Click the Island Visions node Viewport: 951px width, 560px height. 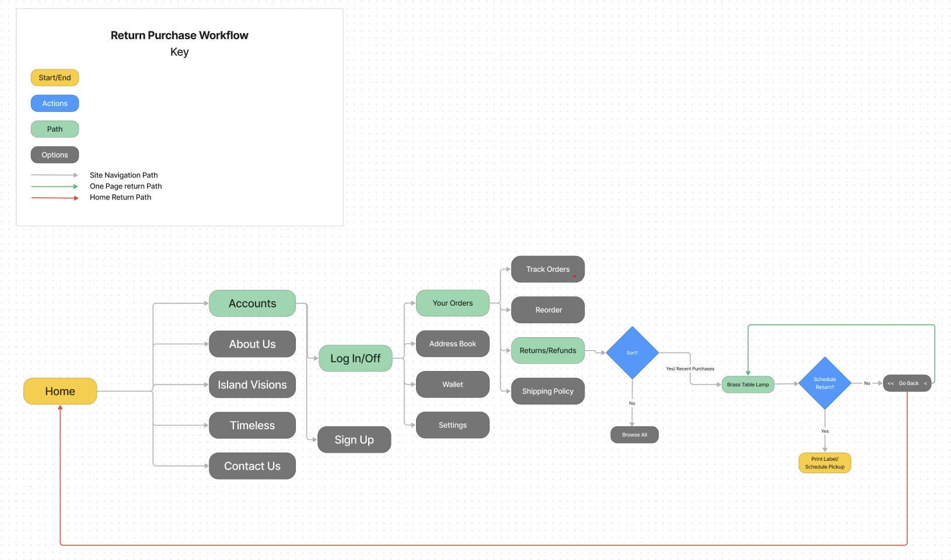(x=252, y=384)
